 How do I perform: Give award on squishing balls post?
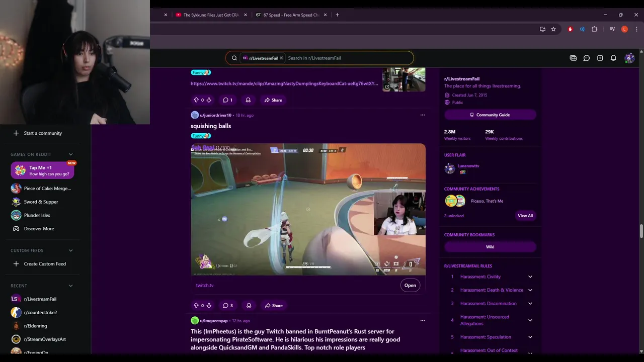click(249, 305)
